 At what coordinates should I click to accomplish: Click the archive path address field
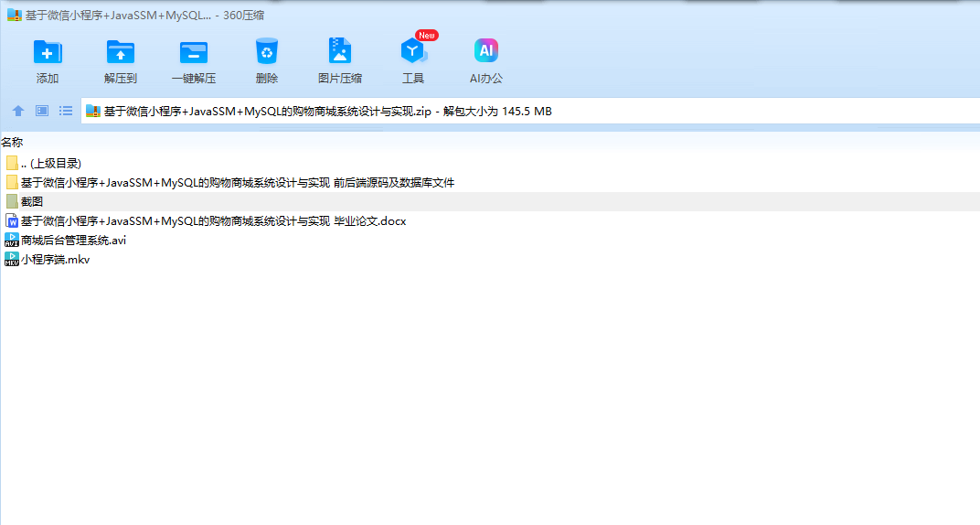click(x=530, y=112)
